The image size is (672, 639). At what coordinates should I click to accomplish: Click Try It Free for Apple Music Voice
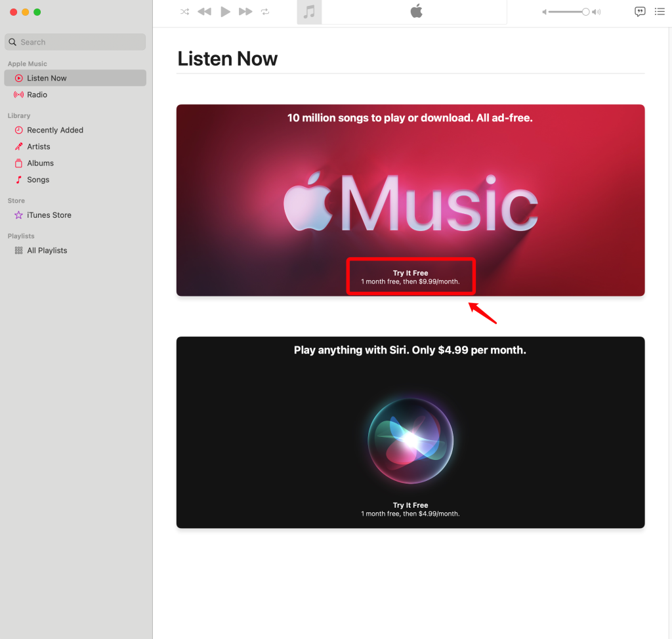pos(410,509)
